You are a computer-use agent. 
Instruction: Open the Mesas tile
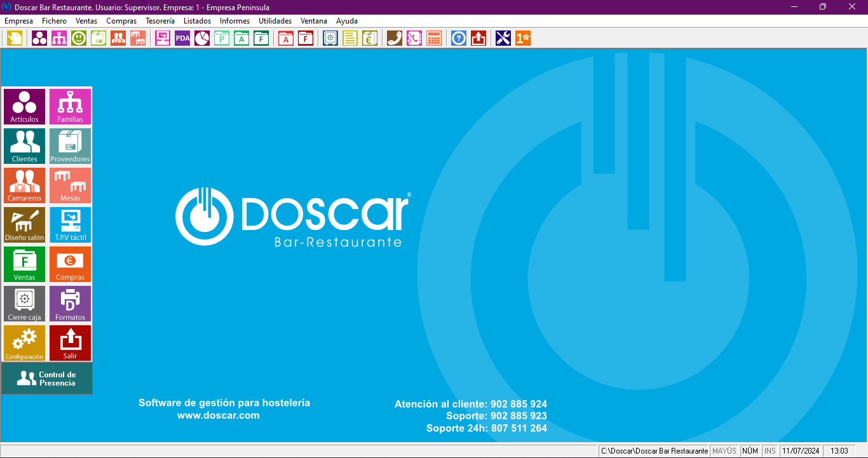[x=70, y=185]
